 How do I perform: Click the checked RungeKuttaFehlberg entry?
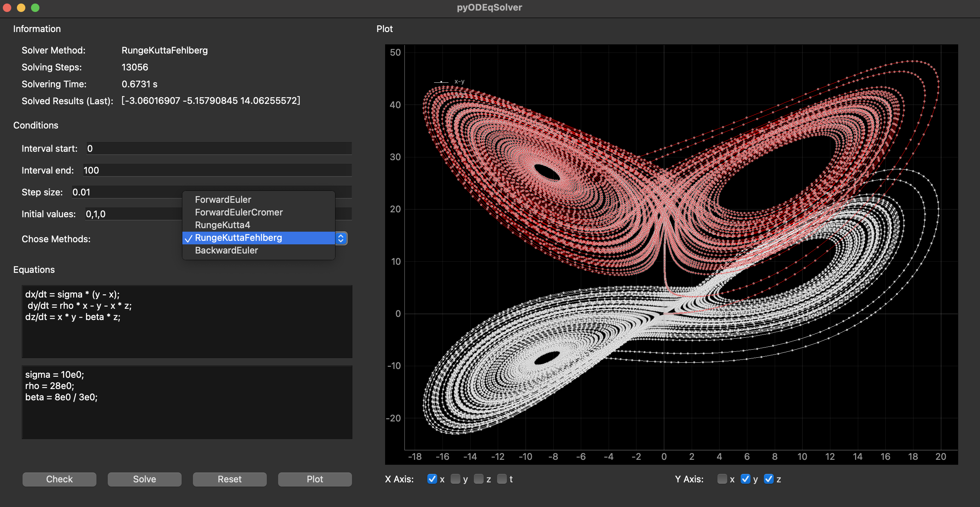click(239, 238)
